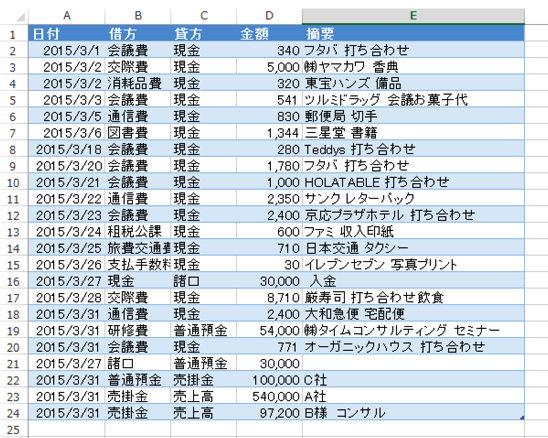Select cell 売掛金 in credit column row 22
This screenshot has height=438, width=548.
(x=203, y=380)
